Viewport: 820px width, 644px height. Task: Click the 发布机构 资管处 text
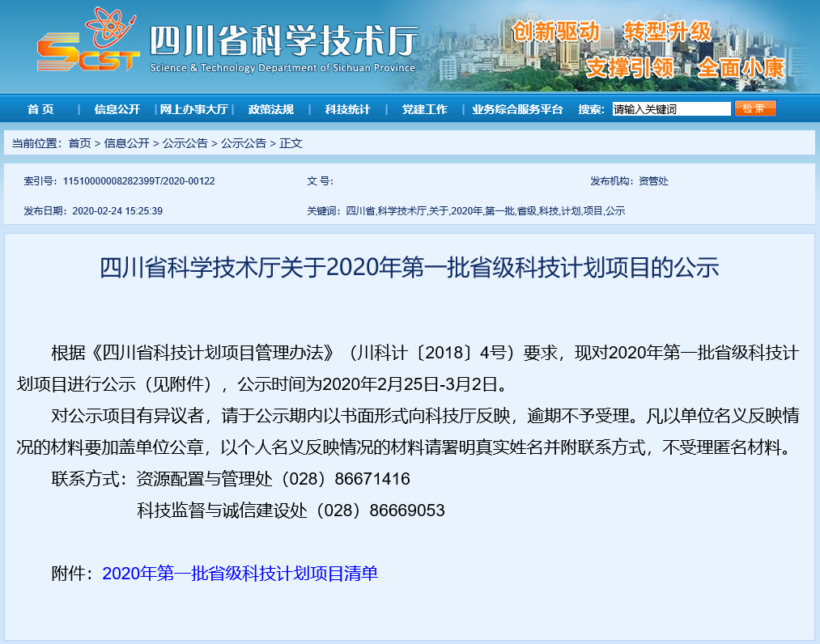point(652,181)
